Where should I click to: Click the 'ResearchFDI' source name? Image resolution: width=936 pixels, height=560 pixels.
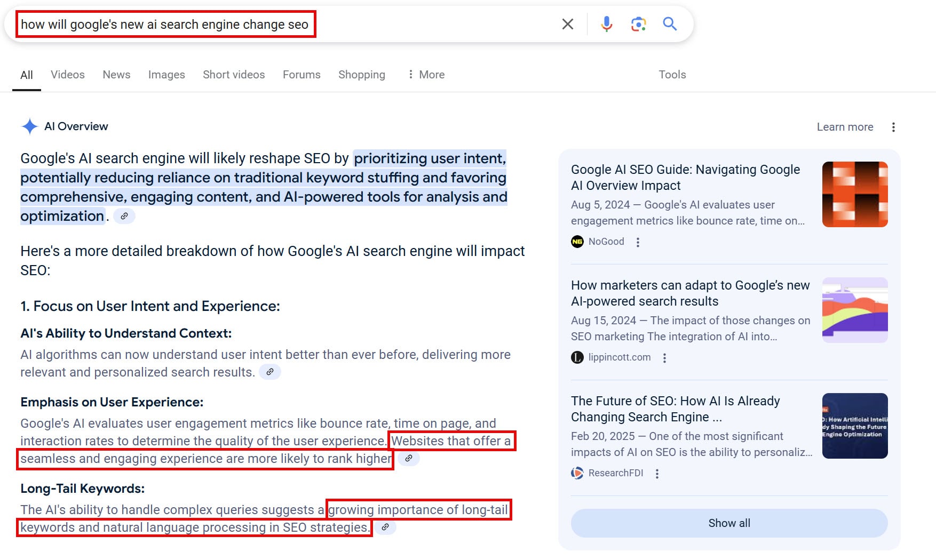coord(616,473)
